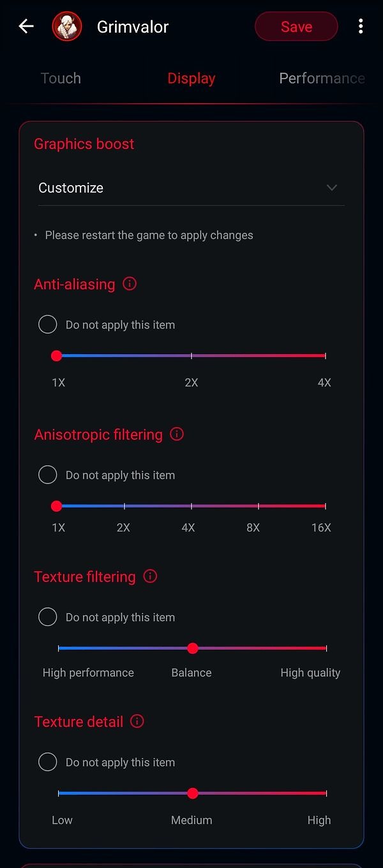The width and height of the screenshot is (383, 868).
Task: Set Anisotropic filtering to 8X tick
Action: 259,506
